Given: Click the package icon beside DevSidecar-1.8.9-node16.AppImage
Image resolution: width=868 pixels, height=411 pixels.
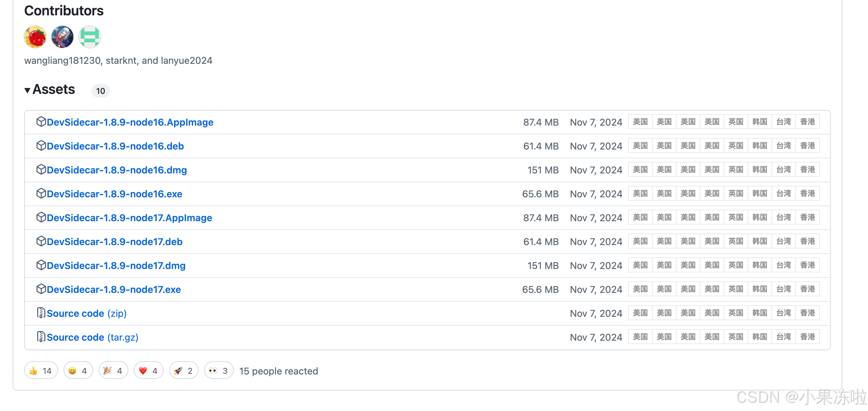Looking at the screenshot, I should (x=41, y=122).
